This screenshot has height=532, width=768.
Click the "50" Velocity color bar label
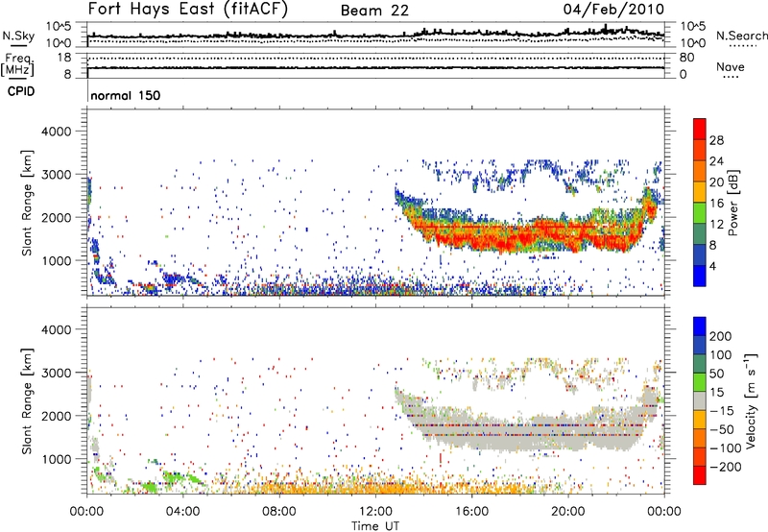[x=716, y=374]
